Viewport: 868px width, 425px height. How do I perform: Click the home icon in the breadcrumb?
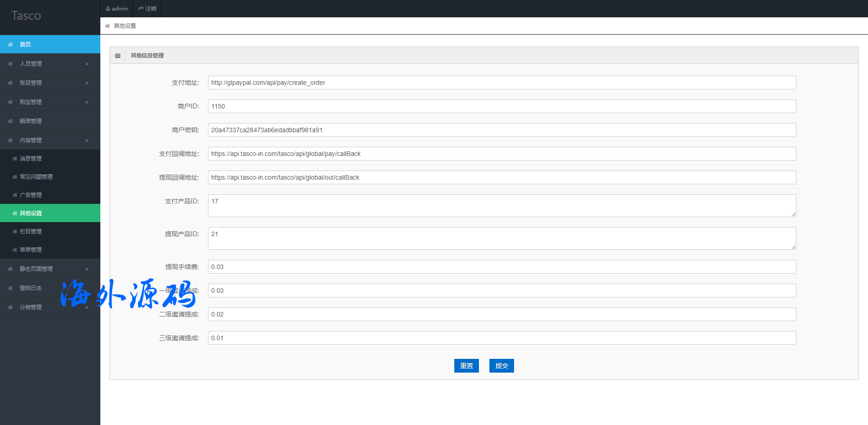108,26
